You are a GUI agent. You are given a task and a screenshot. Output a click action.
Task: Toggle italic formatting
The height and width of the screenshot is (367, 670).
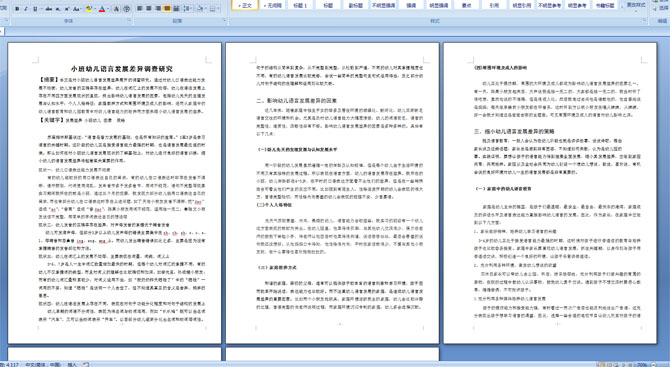point(26,9)
